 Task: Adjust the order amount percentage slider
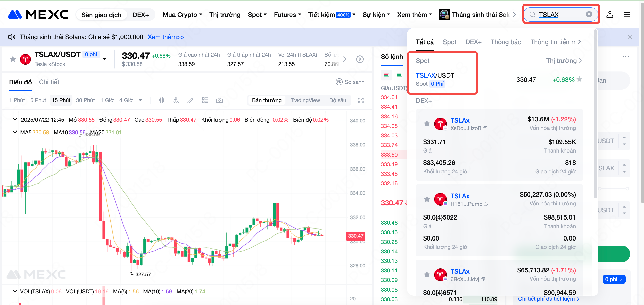pyautogui.click(x=613, y=189)
